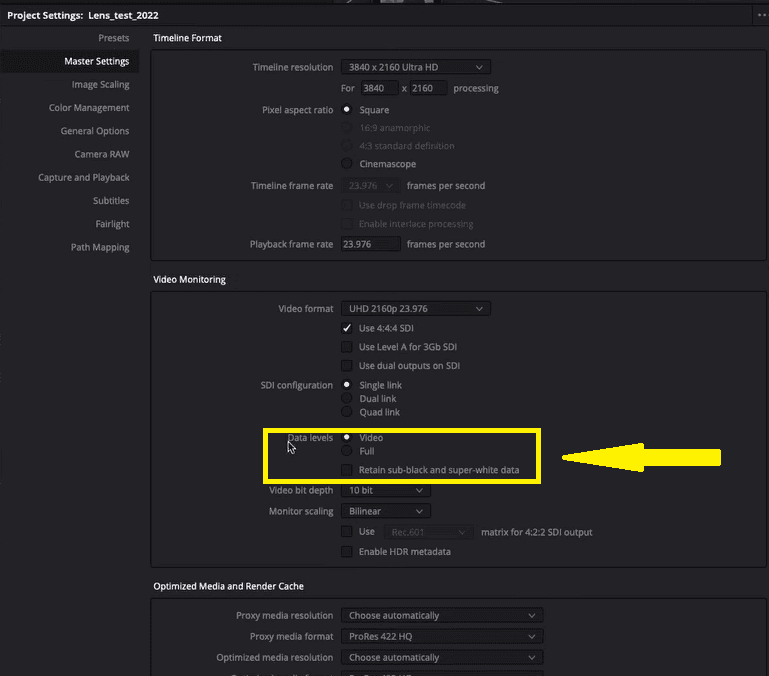Select Quad link SDI configuration
The image size is (769, 676).
point(347,412)
